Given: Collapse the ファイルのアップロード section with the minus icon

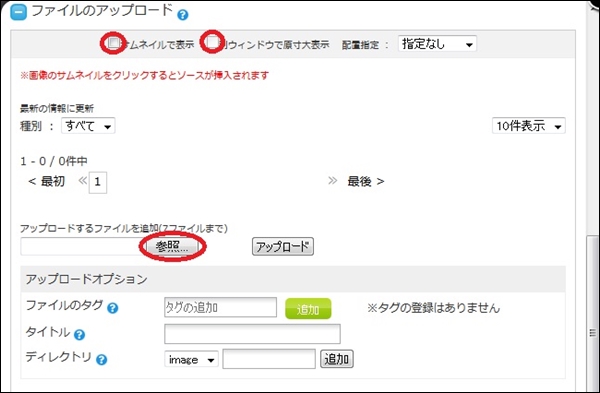Looking at the screenshot, I should coord(18,12).
